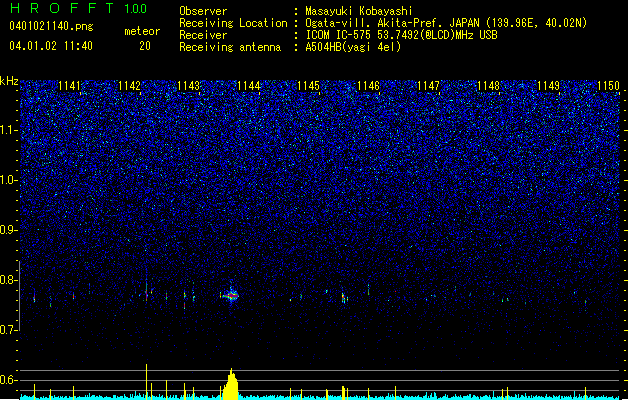
Task: Click the 0.8 kHz frequency label
Action: coord(8,280)
